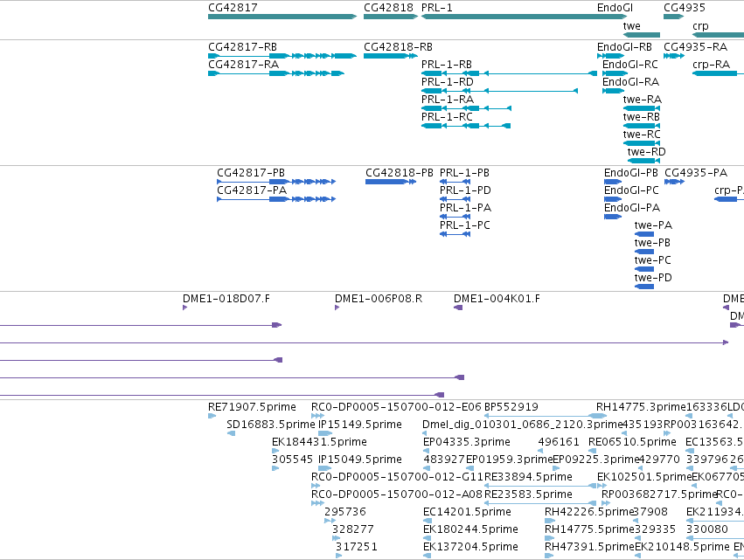Click the RE33894.5prime EST feature
The width and height of the screenshot is (744, 560).
(x=540, y=486)
